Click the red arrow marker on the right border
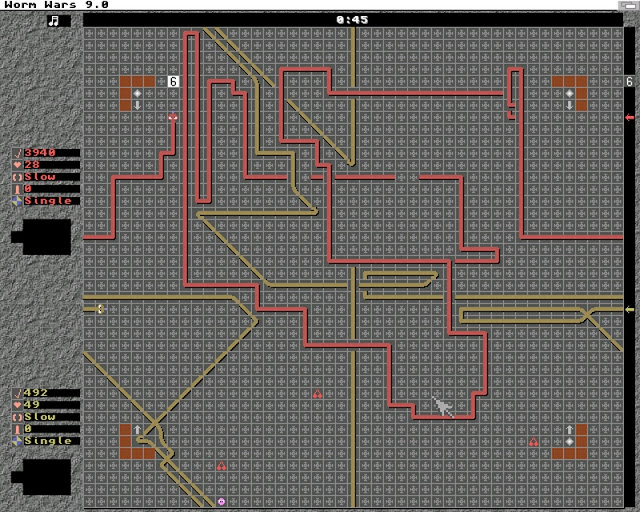640x512 pixels. pyautogui.click(x=629, y=117)
